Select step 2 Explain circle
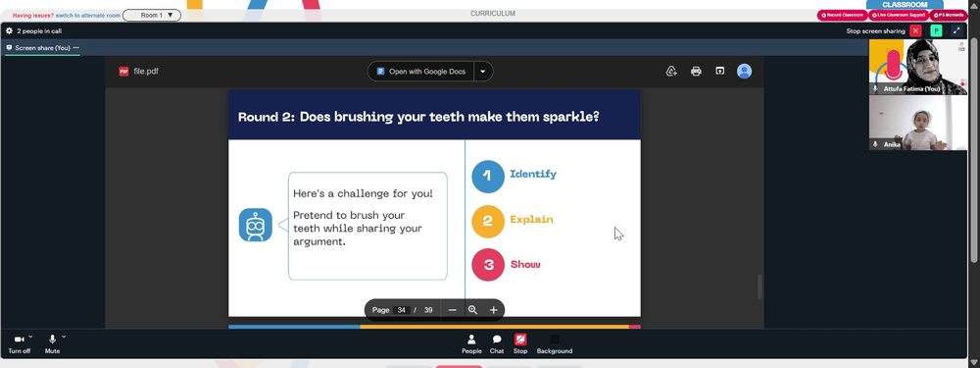The image size is (980, 368). [487, 221]
